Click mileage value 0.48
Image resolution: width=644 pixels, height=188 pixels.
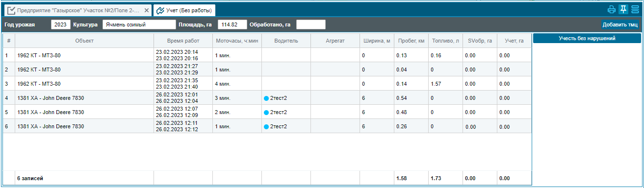[x=402, y=112]
